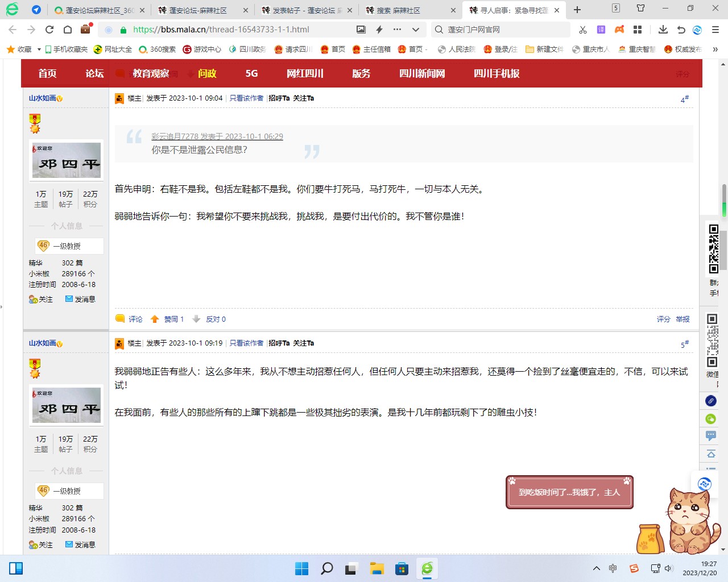Click the green WeChat share icon in sidebar
The height and width of the screenshot is (582, 728).
[711, 419]
